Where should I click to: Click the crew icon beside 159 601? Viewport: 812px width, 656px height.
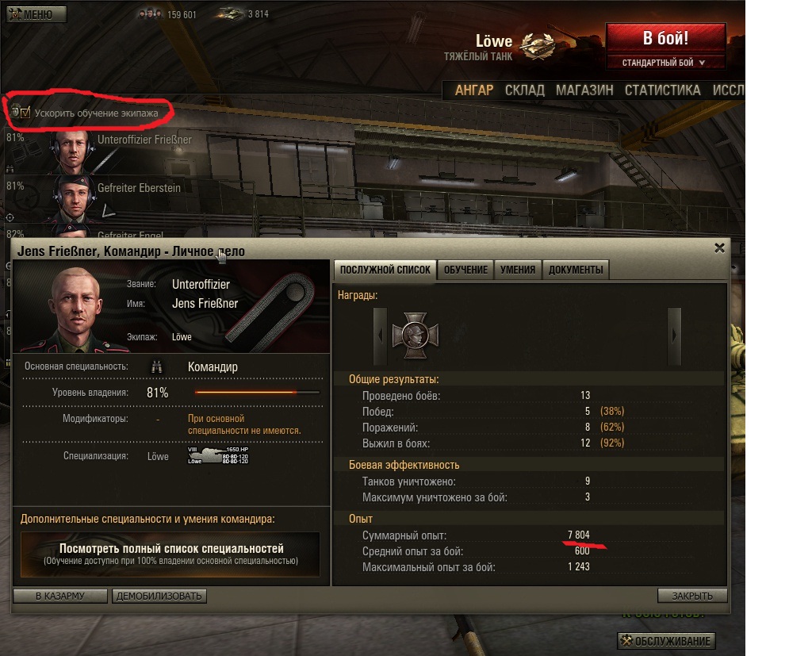pyautogui.click(x=150, y=14)
